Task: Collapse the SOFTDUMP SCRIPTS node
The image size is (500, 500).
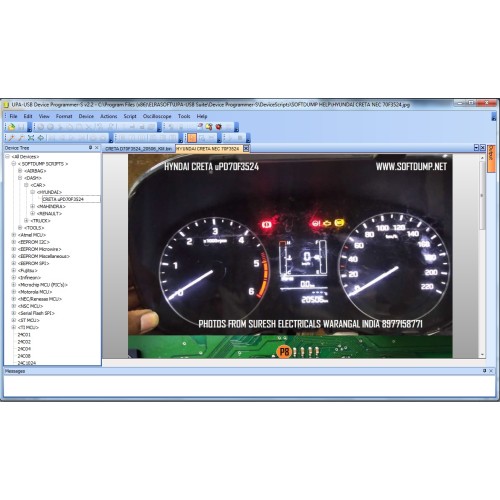Action: tap(14, 164)
